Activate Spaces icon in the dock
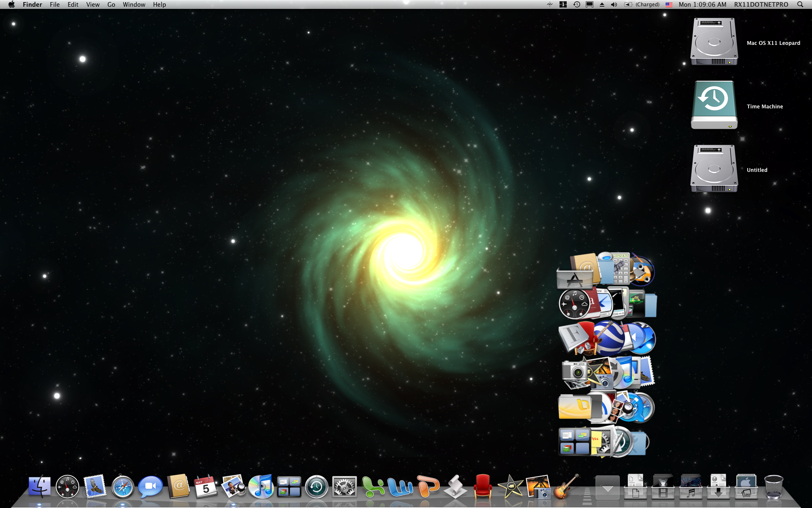The width and height of the screenshot is (812, 508). [289, 487]
